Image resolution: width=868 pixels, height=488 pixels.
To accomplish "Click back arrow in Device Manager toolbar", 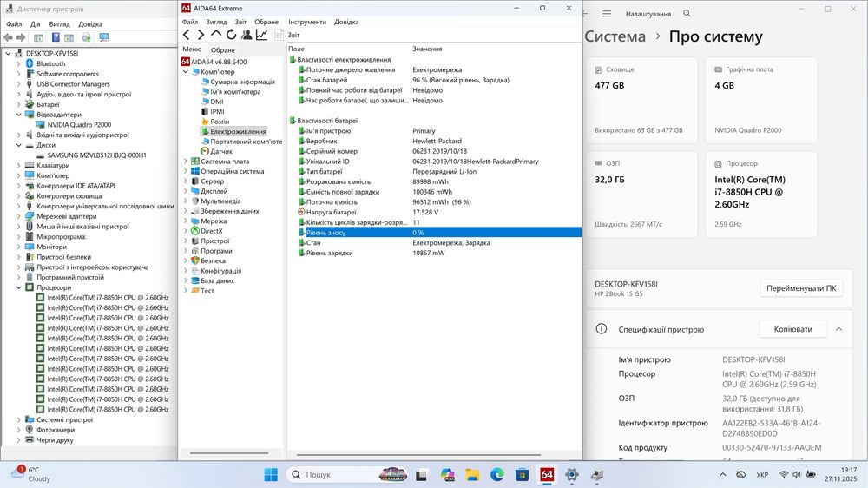I will (x=9, y=37).
